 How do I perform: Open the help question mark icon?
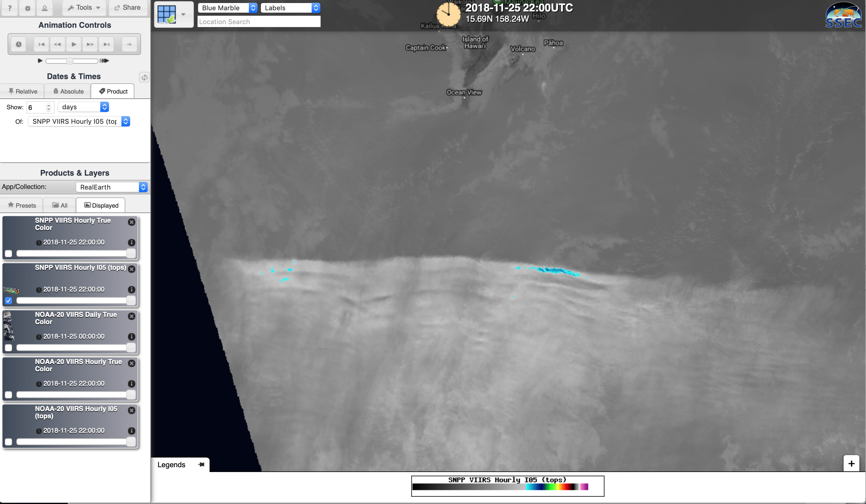pos(10,8)
